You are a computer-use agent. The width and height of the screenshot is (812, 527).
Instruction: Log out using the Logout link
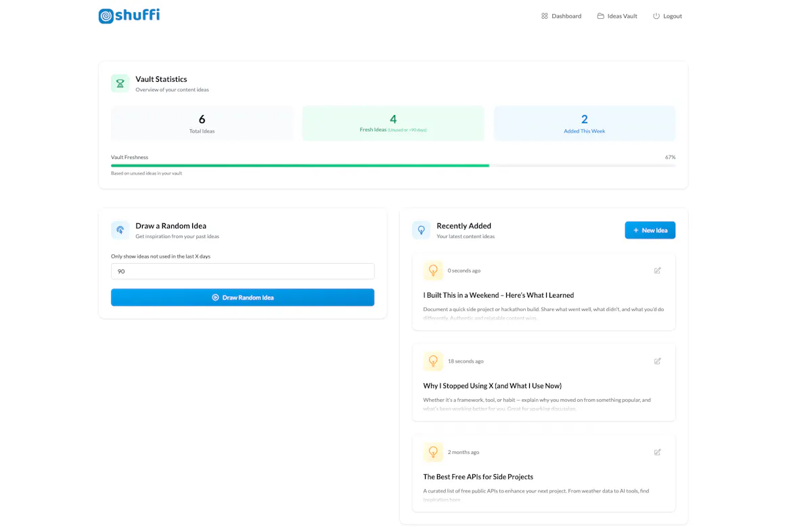click(x=667, y=16)
